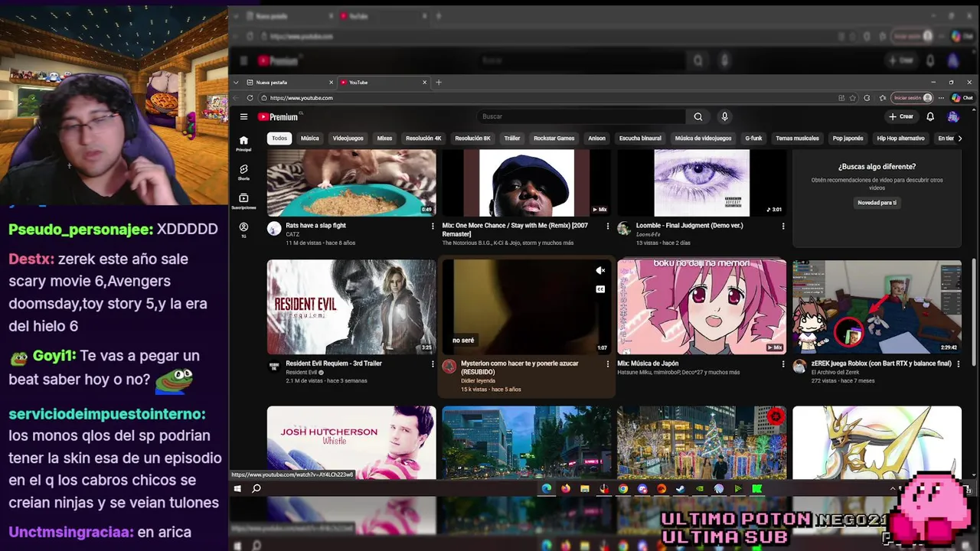Screen dimensions: 980x551
Task: Open the zEREK juega Roblox thumbnail
Action: (x=877, y=307)
